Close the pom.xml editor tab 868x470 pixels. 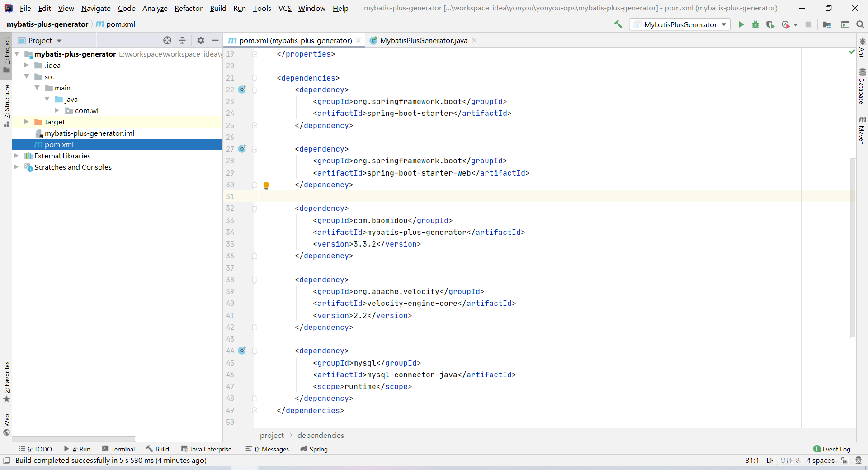[x=359, y=40]
